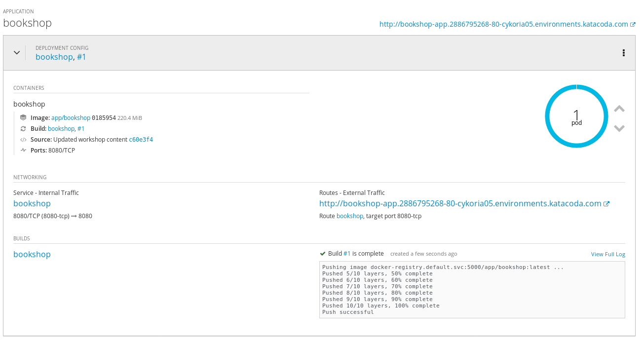Open the bookshop link under Builds
Viewport: 644px width, 344px height.
32,254
